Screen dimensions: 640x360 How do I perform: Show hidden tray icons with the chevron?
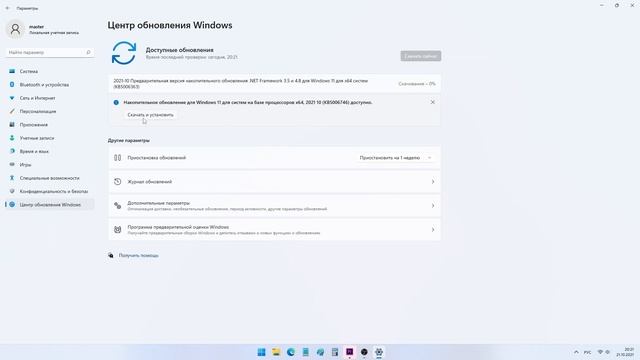click(576, 352)
